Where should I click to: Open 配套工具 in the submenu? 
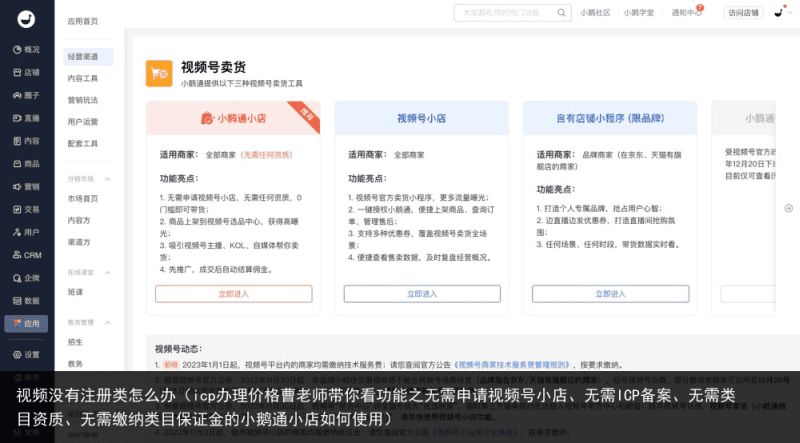click(83, 143)
